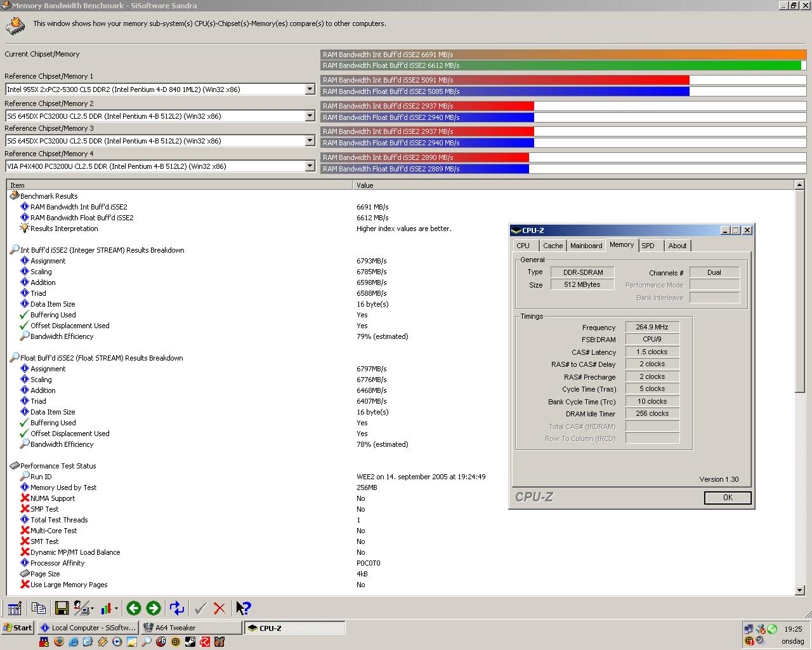This screenshot has height=650, width=812.
Task: Click the green current Float bandwidth 6612 MB/s bar
Action: coord(561,65)
